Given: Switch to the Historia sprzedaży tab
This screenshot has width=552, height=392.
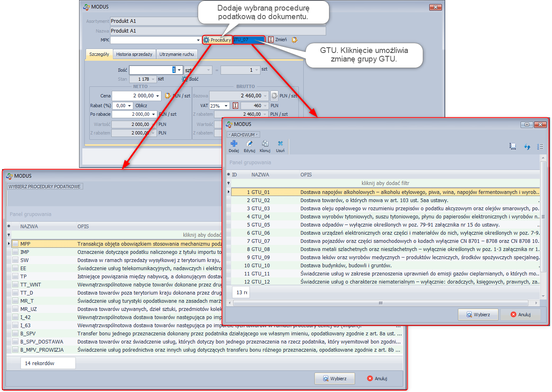Looking at the screenshot, I should tap(134, 54).
